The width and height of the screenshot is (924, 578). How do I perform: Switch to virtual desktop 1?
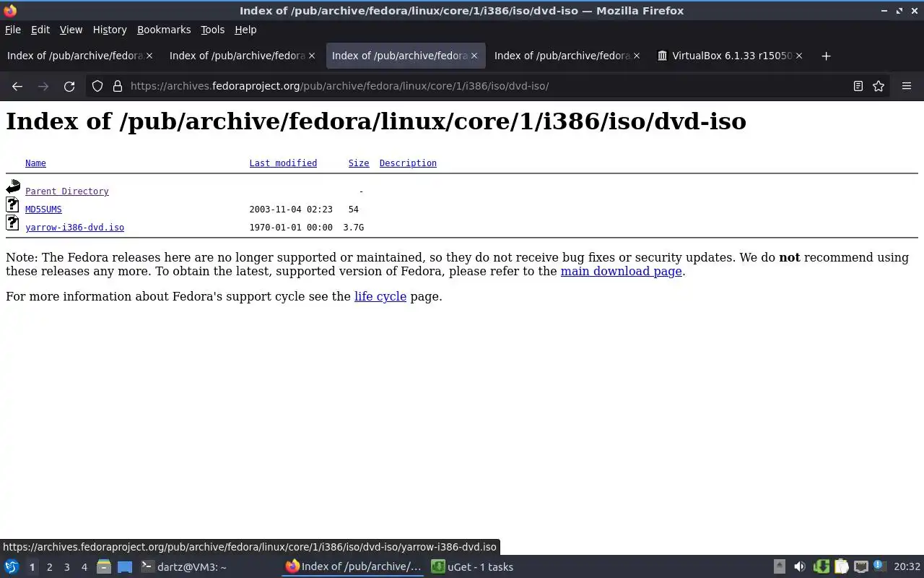point(32,567)
